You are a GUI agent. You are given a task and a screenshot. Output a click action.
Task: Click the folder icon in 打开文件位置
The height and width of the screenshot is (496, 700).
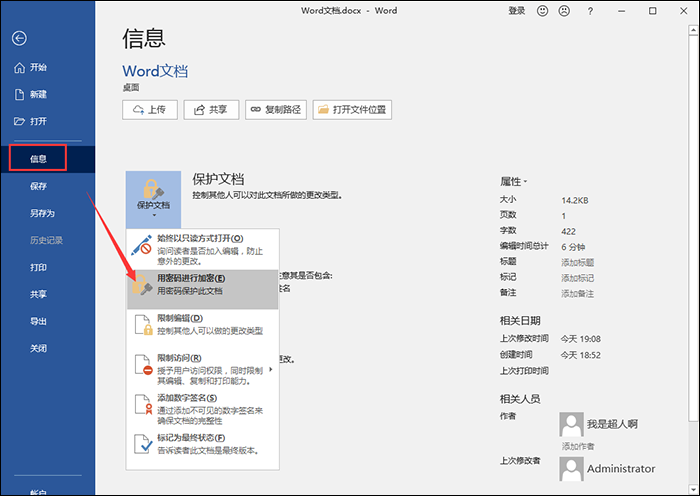click(323, 109)
